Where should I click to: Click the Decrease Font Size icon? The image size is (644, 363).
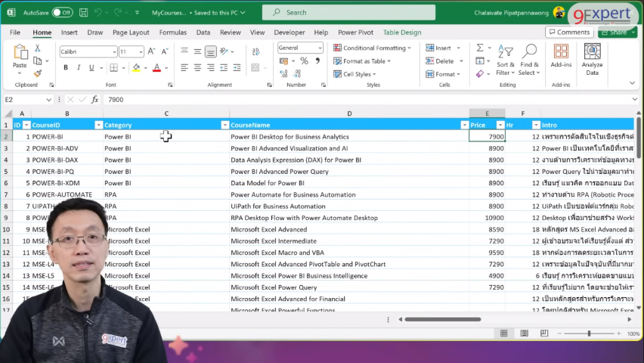164,51
